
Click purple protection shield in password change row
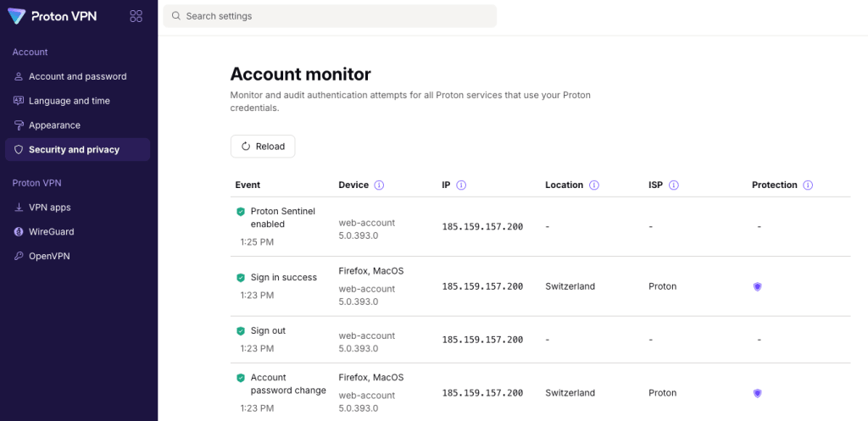click(758, 393)
